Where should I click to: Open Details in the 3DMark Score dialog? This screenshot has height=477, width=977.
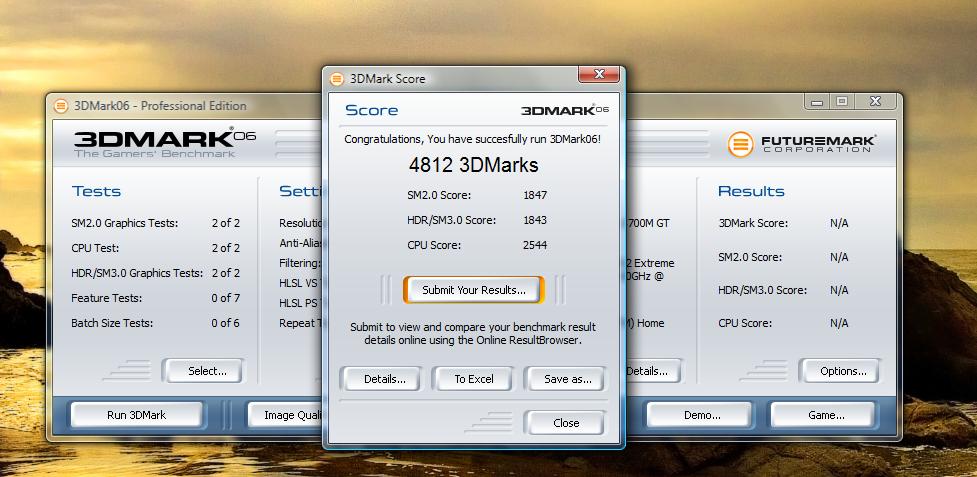coord(380,379)
